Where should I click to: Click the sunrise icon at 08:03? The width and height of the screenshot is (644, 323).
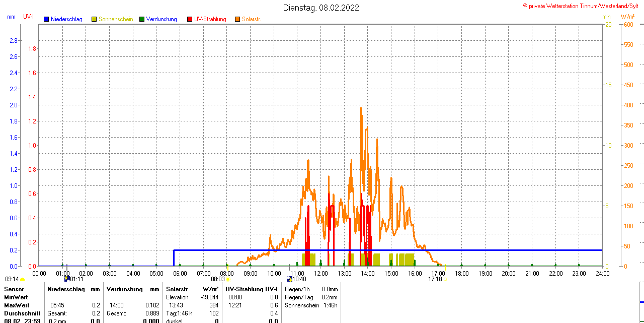pyautogui.click(x=228, y=279)
